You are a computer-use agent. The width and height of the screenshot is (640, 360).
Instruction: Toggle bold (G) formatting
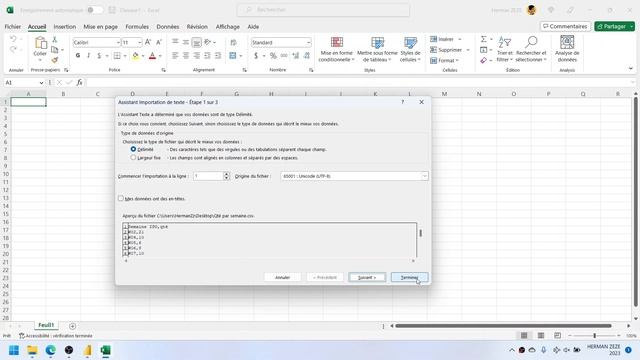coord(78,56)
